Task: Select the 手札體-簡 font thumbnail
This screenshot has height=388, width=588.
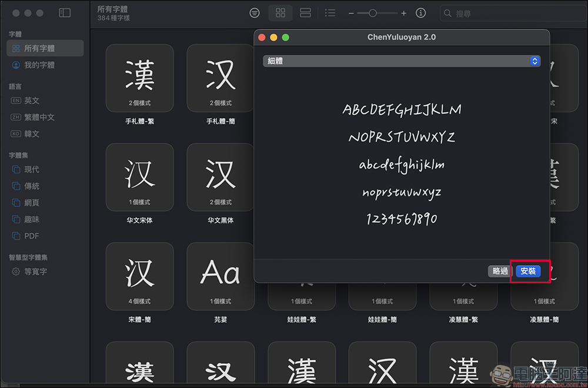Action: click(x=220, y=78)
